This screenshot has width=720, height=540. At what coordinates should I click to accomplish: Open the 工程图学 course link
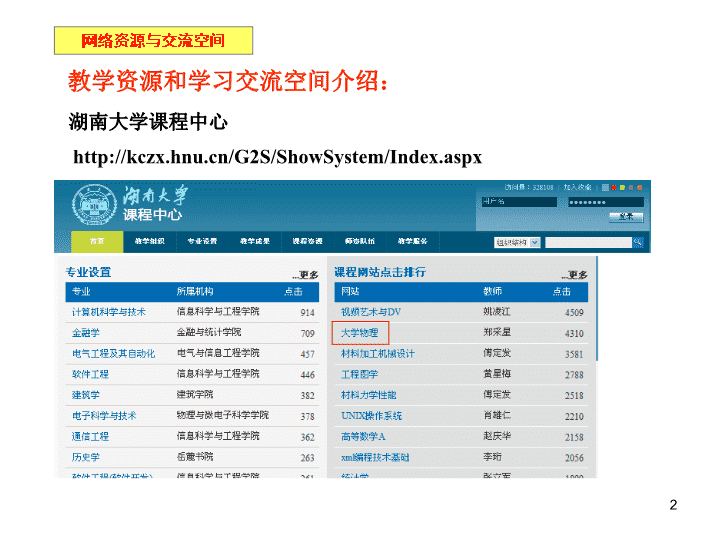(x=360, y=374)
